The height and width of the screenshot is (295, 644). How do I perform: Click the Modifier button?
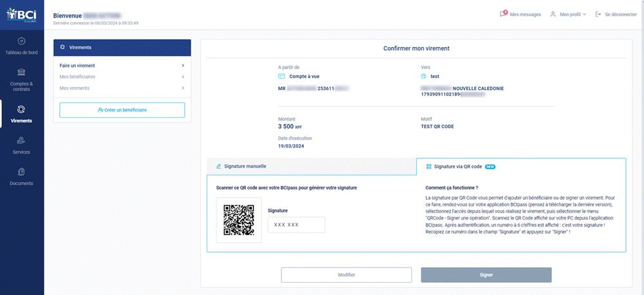point(346,275)
